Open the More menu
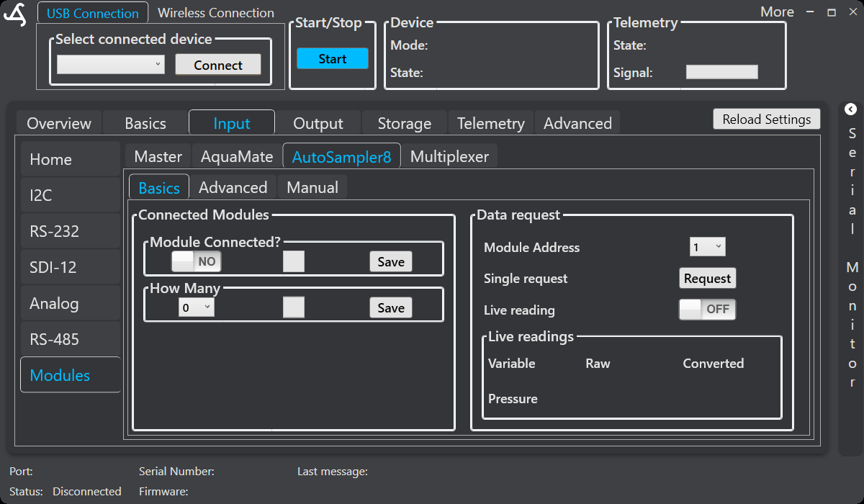This screenshot has width=864, height=504. [777, 12]
